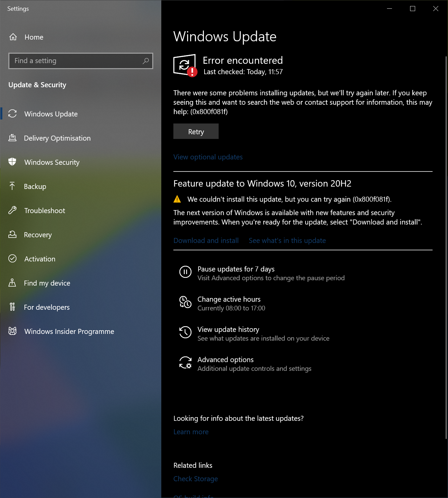Image resolution: width=448 pixels, height=498 pixels.
Task: Click the gear-arrows icon beside Advanced options
Action: (185, 362)
